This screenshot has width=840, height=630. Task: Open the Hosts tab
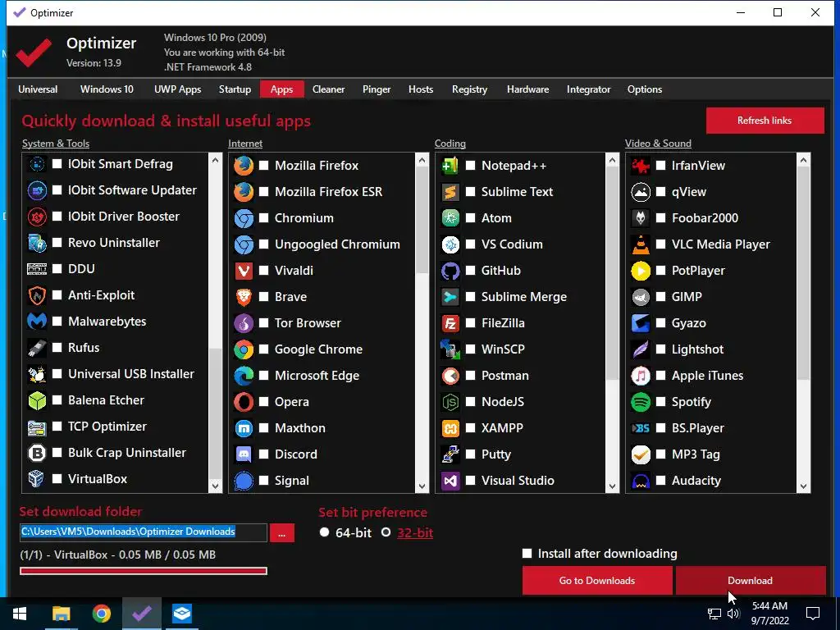[421, 89]
